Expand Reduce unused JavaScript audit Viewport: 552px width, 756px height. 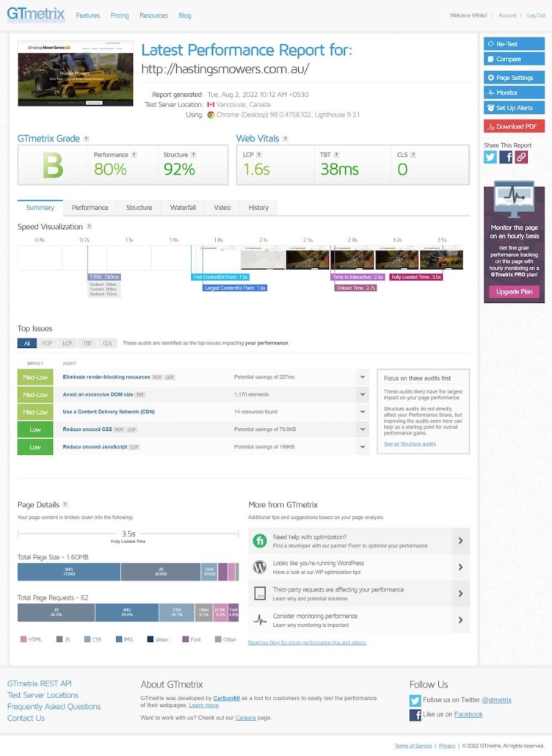tap(363, 447)
